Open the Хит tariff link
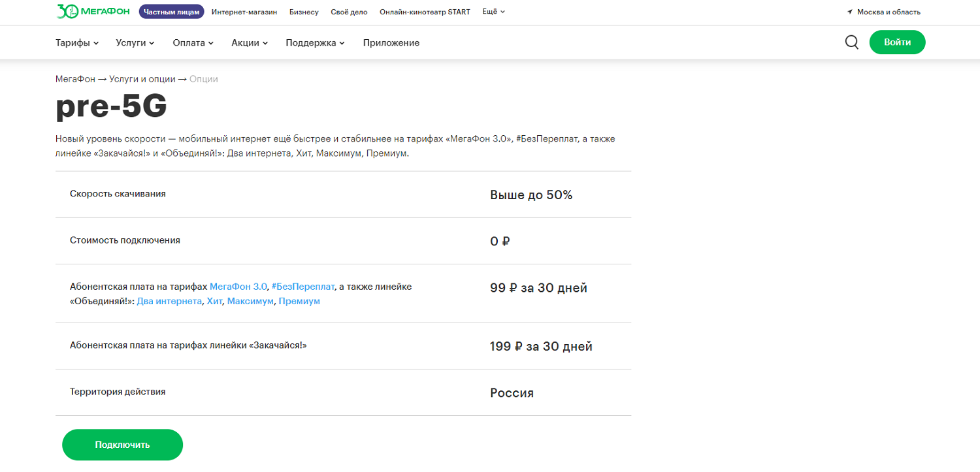The width and height of the screenshot is (980, 472). [214, 302]
